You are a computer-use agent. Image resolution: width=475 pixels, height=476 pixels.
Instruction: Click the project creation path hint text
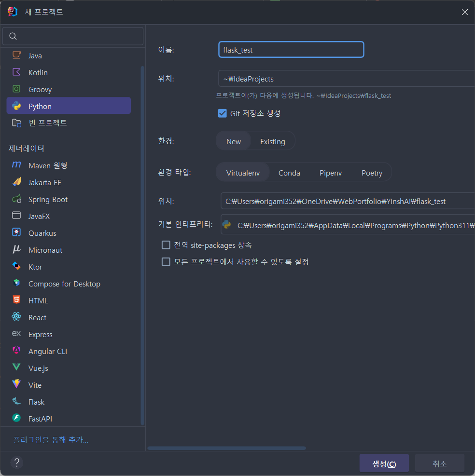click(x=303, y=95)
